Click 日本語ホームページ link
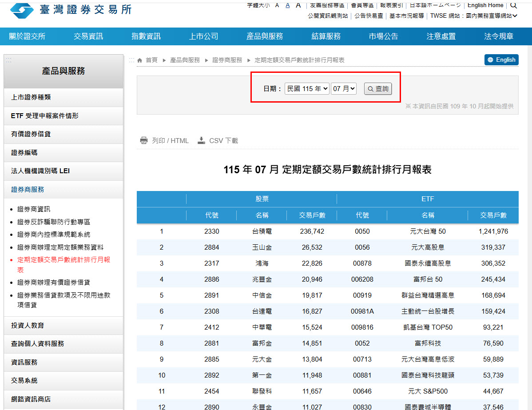 (x=435, y=5)
